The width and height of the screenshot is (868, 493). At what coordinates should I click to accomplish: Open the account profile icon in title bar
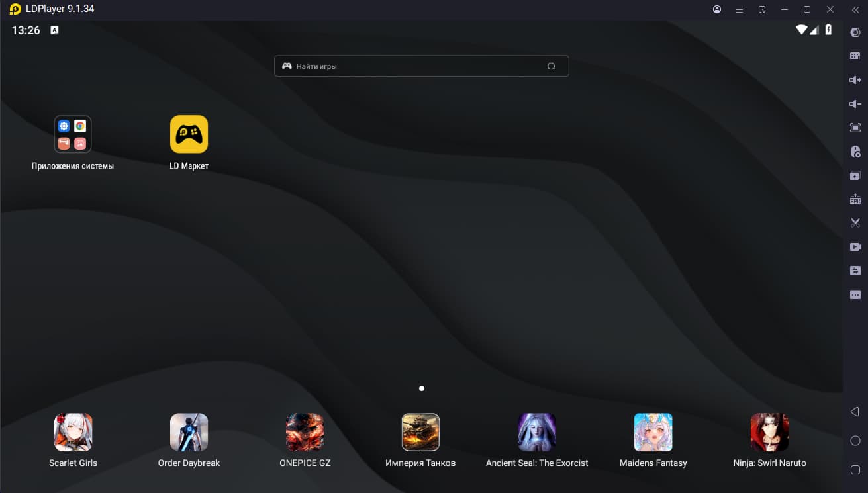pyautogui.click(x=717, y=9)
